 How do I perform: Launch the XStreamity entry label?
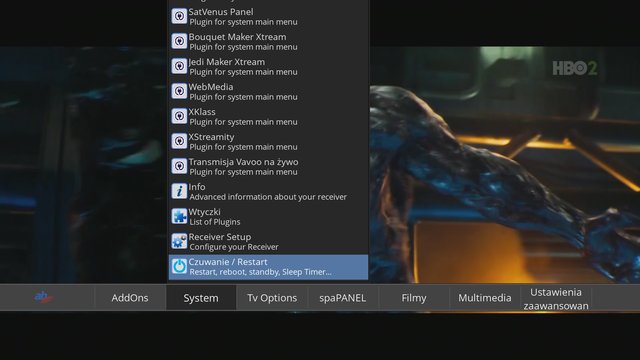coord(211,137)
